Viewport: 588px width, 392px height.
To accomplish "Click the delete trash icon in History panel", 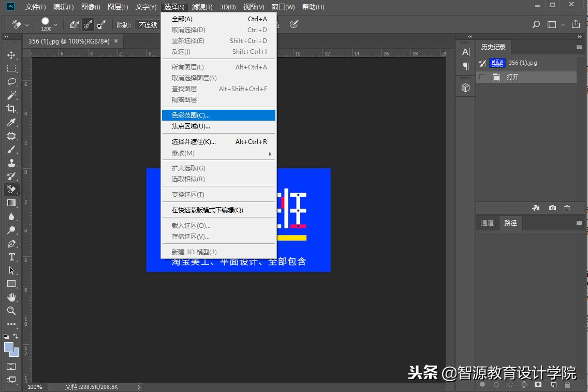I will [567, 208].
